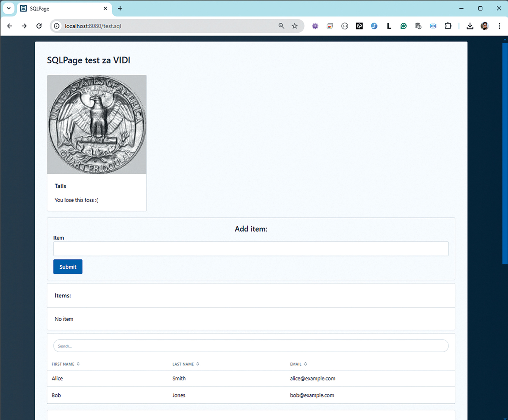Open a new browser tab
The image size is (508, 420).
[x=120, y=8]
